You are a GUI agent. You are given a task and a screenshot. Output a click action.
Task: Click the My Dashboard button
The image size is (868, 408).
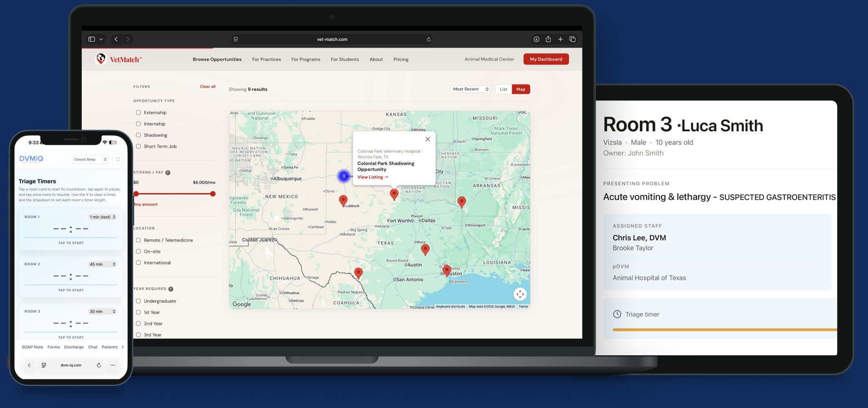[x=546, y=59]
